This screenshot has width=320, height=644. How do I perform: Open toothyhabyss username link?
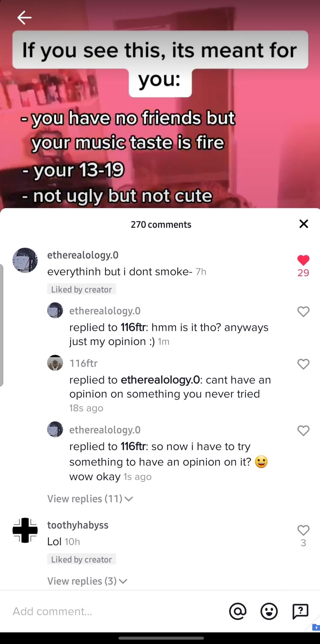coord(78,525)
